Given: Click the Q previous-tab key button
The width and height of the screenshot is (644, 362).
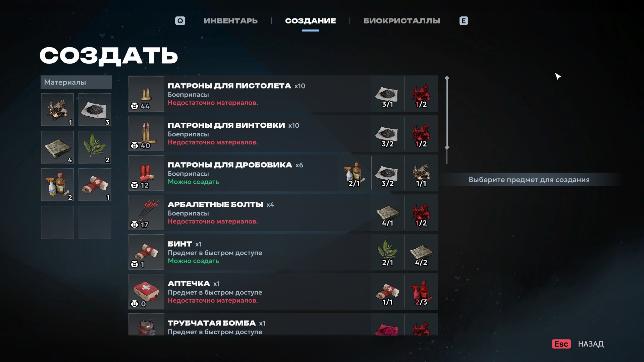Looking at the screenshot, I should tap(180, 21).
